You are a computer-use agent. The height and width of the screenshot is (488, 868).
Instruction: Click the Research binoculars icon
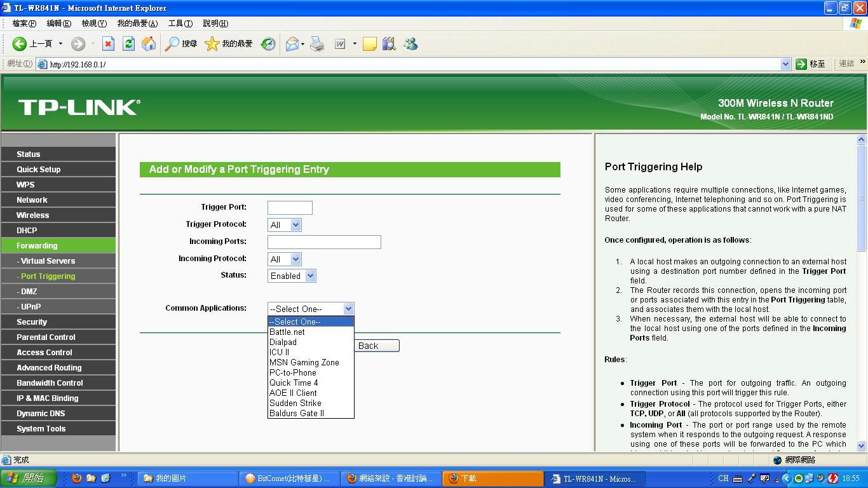click(x=390, y=44)
